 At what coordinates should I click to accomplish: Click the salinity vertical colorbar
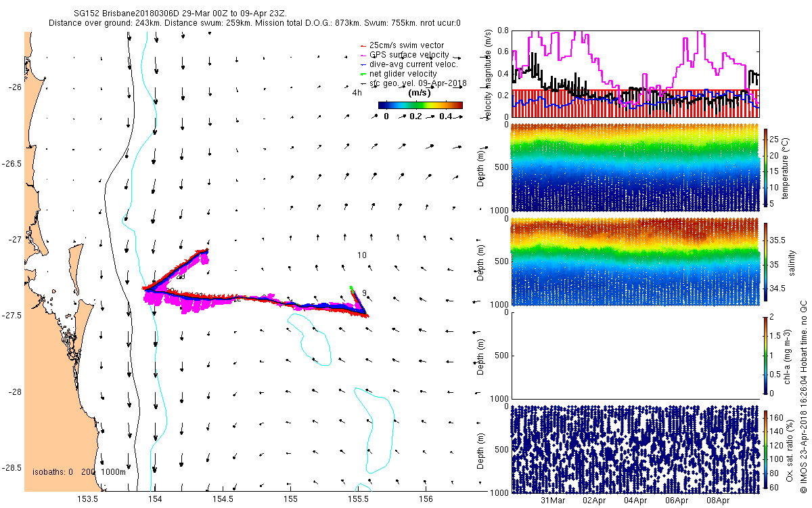click(766, 261)
